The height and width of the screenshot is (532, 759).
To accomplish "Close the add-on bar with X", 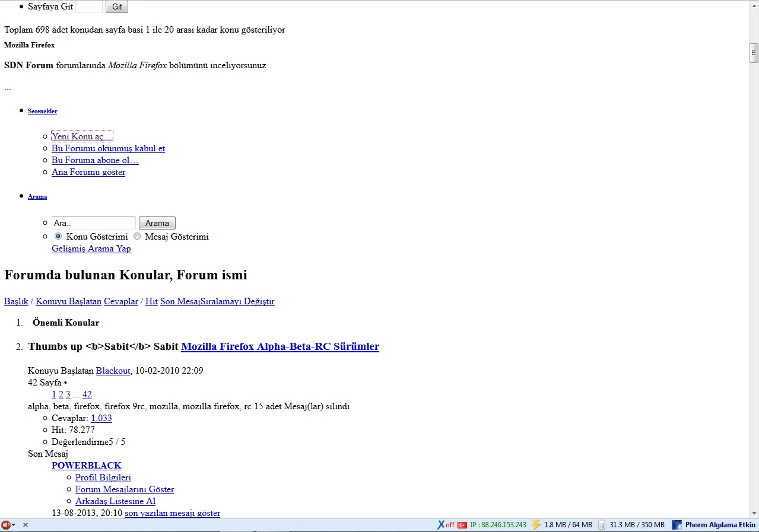I will pos(26,525).
